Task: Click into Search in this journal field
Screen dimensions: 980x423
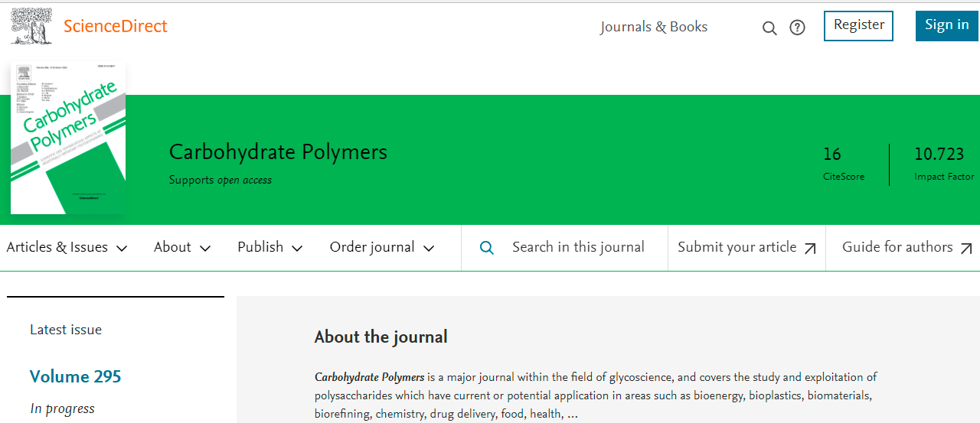Action: (x=578, y=247)
